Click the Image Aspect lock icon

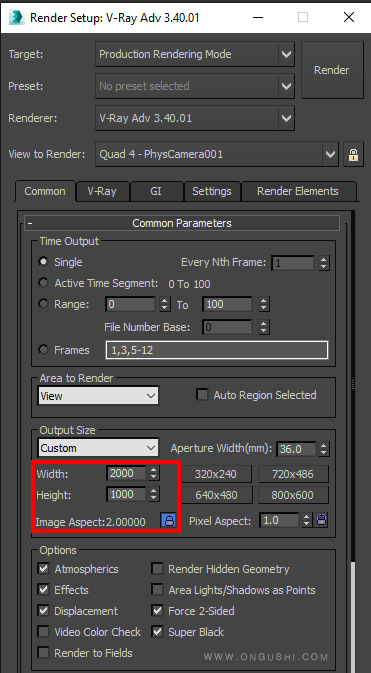169,521
